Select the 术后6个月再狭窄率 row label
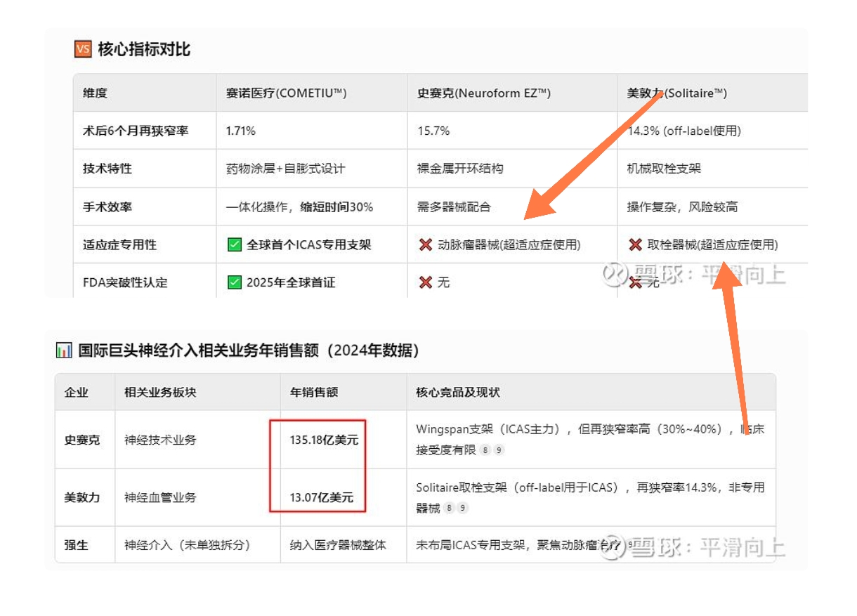 tap(136, 131)
